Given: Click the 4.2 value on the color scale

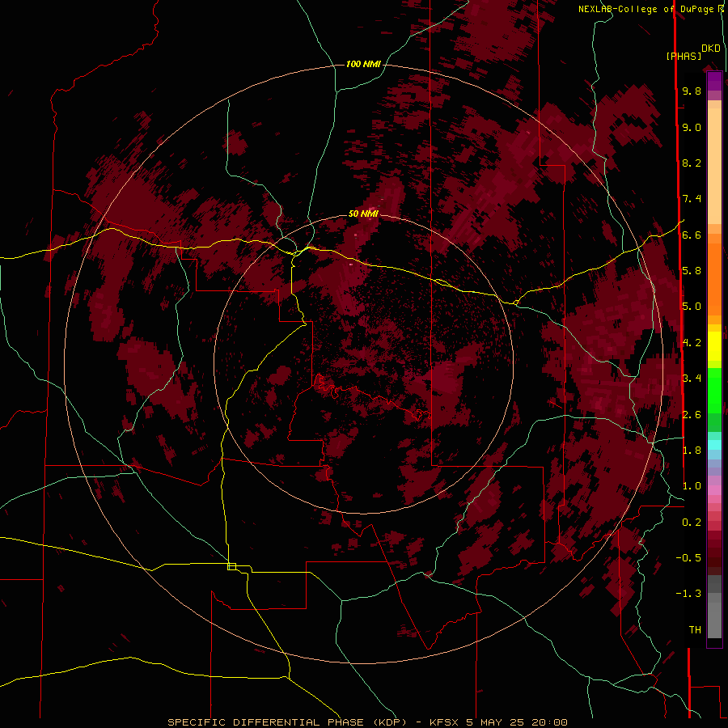Looking at the screenshot, I should [692, 343].
